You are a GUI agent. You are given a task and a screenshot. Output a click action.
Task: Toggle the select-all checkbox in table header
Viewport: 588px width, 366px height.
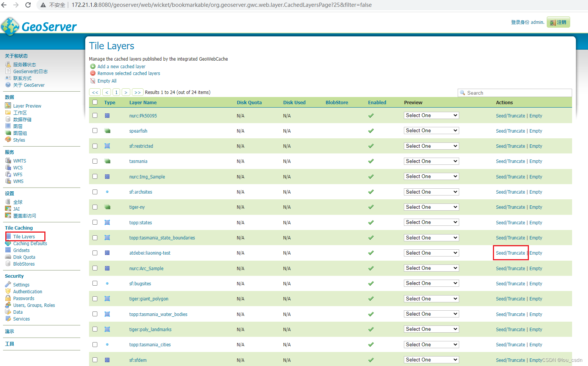(95, 102)
